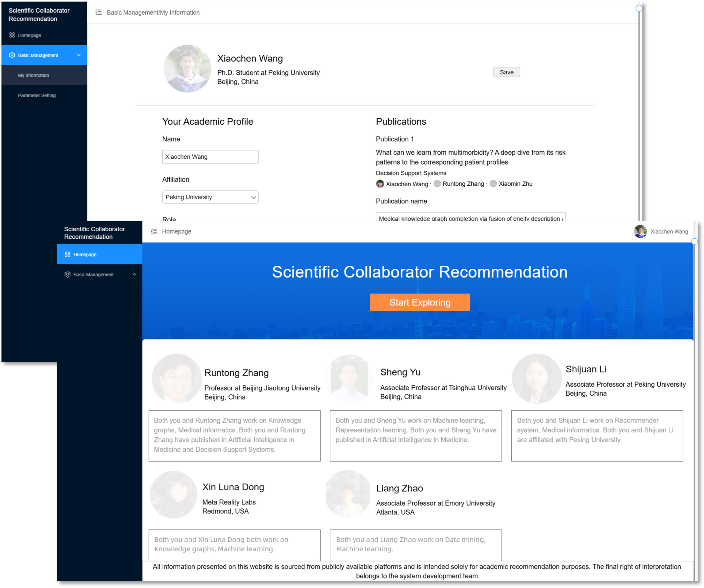The height and width of the screenshot is (588, 704).
Task: Open My Information in the sidebar
Action: coord(34,75)
